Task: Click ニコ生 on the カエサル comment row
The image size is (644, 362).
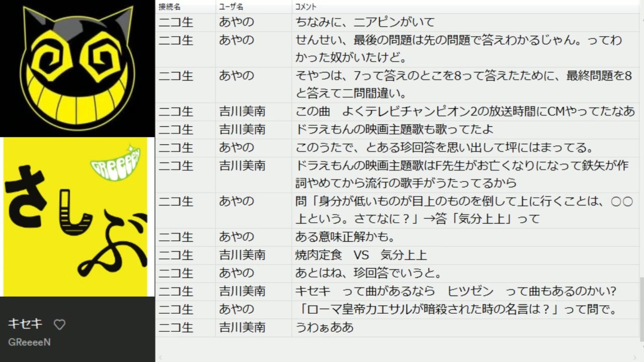Action: click(x=176, y=309)
